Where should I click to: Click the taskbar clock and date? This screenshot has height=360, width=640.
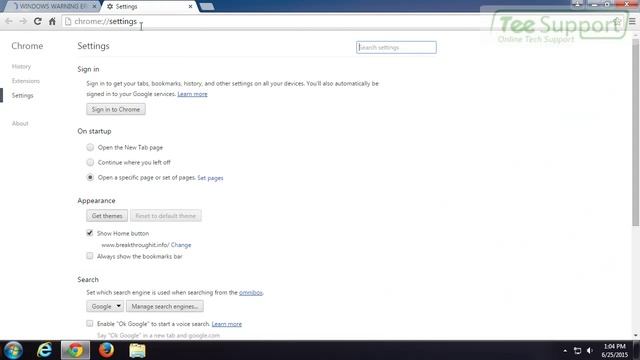614,351
